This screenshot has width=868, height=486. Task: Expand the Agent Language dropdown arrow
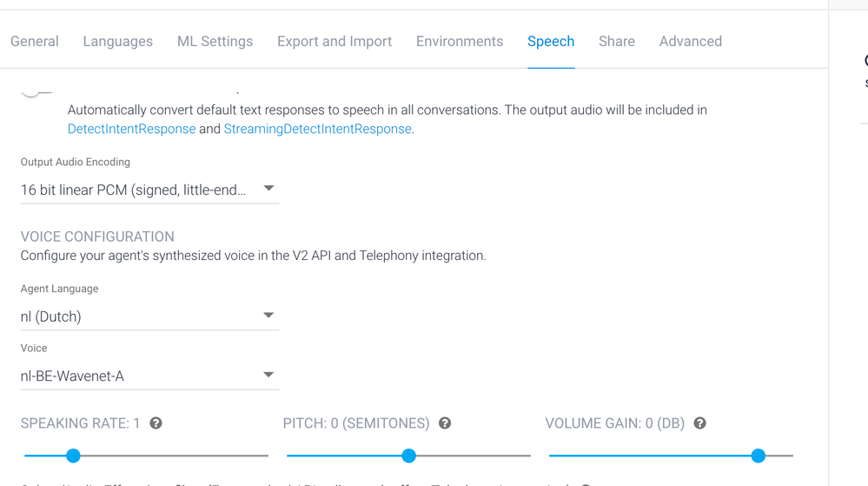pyautogui.click(x=268, y=316)
